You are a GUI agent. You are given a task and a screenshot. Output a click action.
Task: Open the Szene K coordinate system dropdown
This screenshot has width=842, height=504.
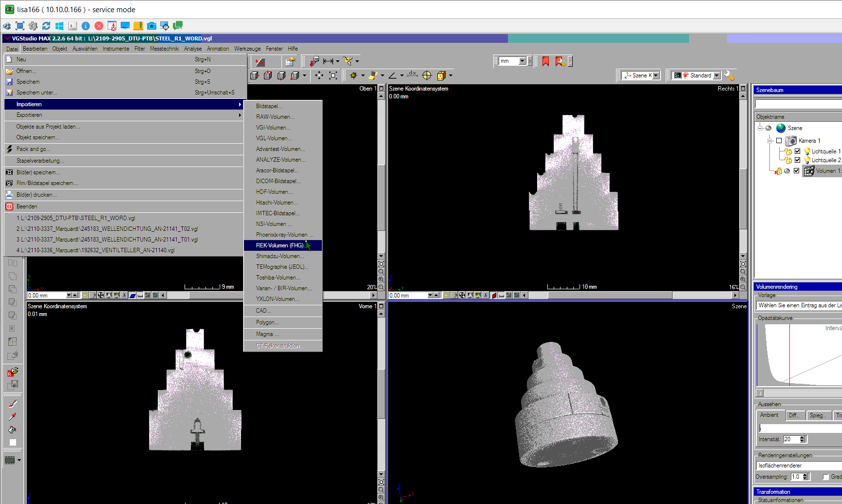coord(656,75)
